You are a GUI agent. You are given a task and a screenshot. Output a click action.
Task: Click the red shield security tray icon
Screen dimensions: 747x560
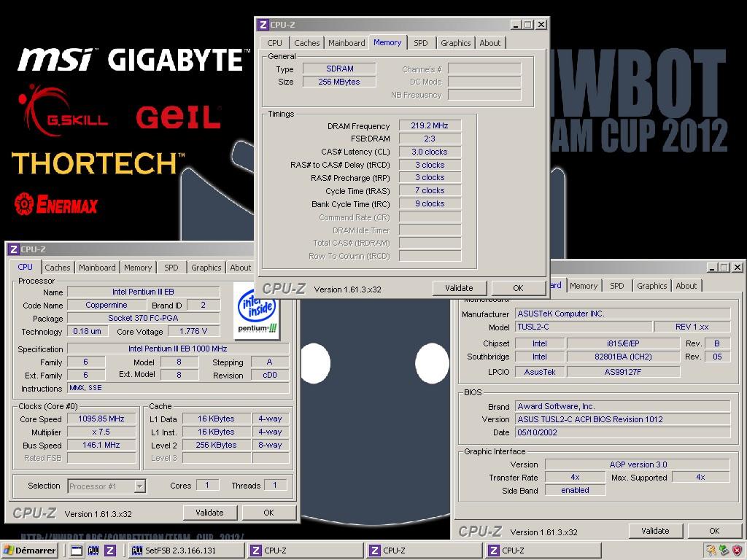click(x=737, y=551)
